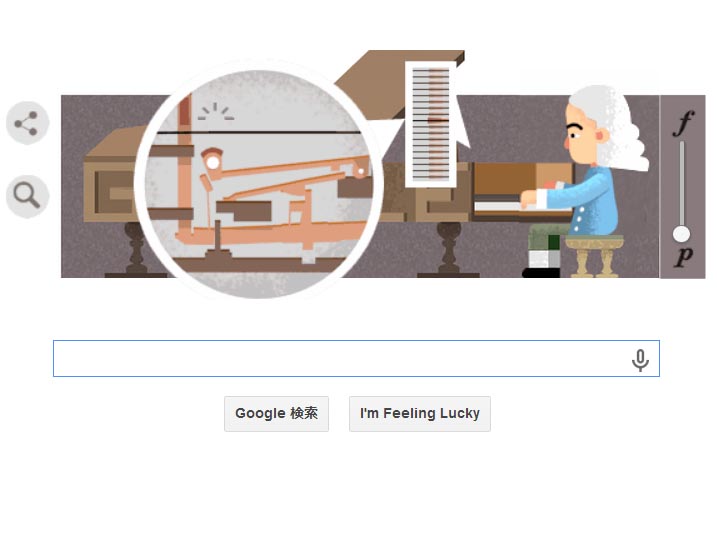Click the volume slider round handle
Viewport: 717px width, 538px height.
point(681,234)
